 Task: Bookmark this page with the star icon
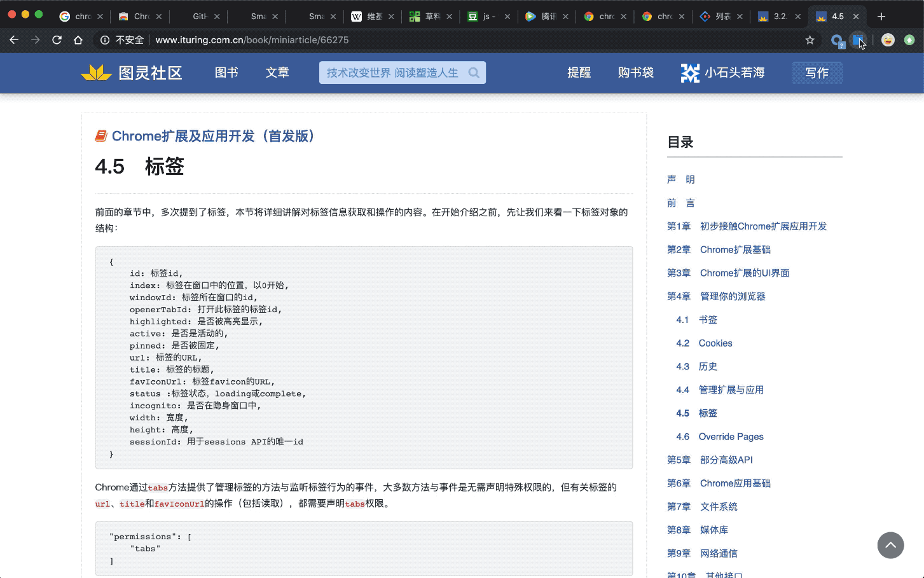coord(810,40)
